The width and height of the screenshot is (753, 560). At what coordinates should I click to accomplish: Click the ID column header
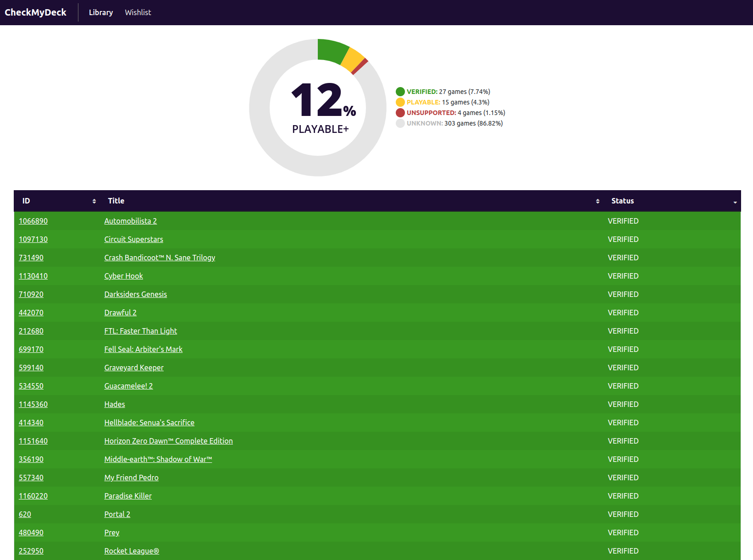tap(57, 201)
